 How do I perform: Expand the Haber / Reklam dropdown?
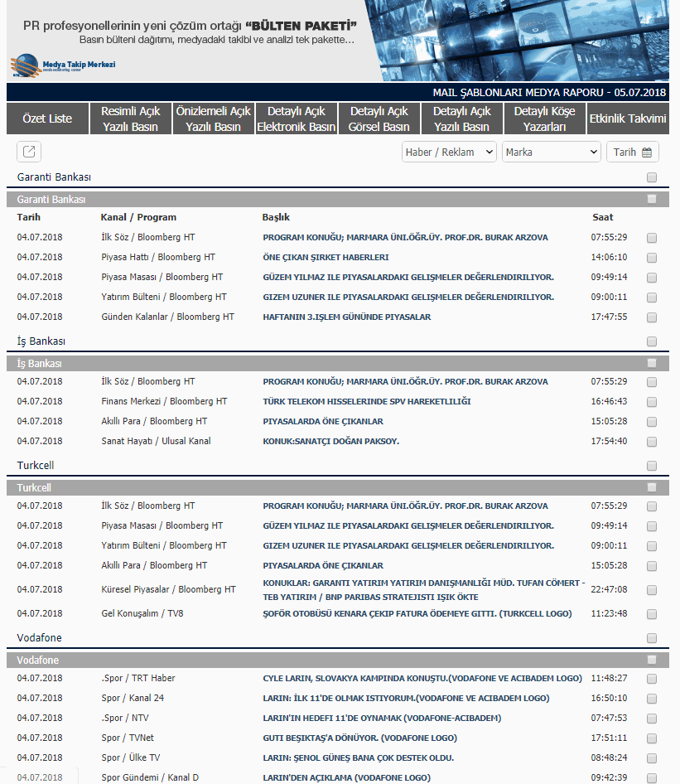[449, 152]
